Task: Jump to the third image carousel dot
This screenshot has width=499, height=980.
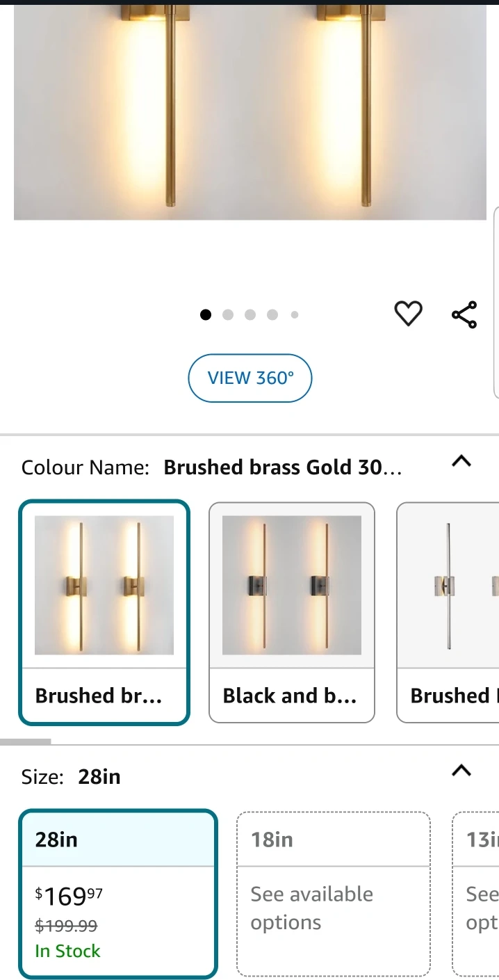Action: pyautogui.click(x=250, y=315)
